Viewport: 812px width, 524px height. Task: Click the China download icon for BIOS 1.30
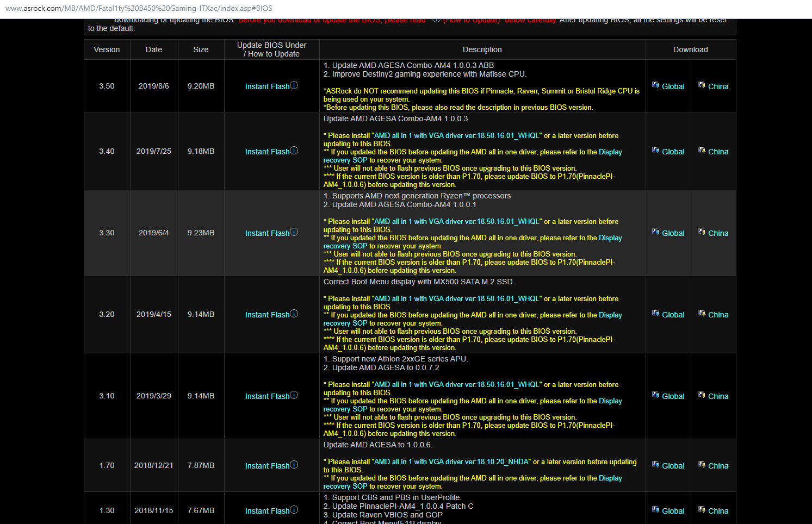click(702, 510)
